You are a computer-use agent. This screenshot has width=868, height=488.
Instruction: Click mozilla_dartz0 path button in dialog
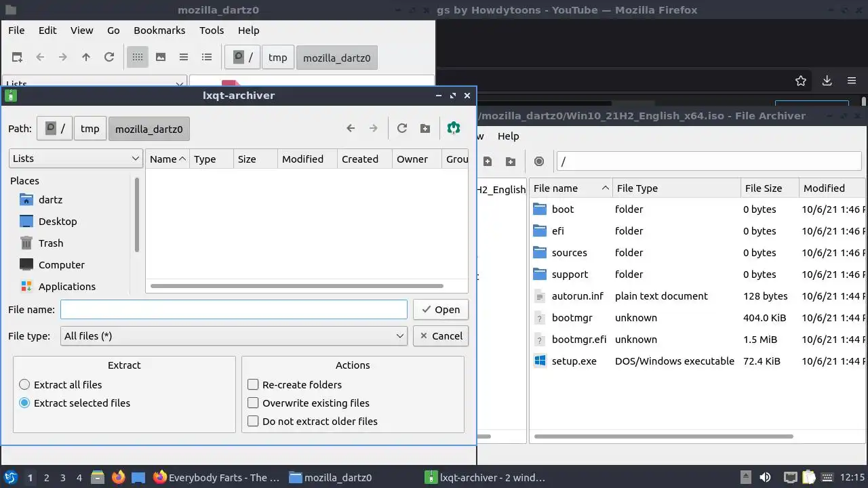(x=149, y=128)
